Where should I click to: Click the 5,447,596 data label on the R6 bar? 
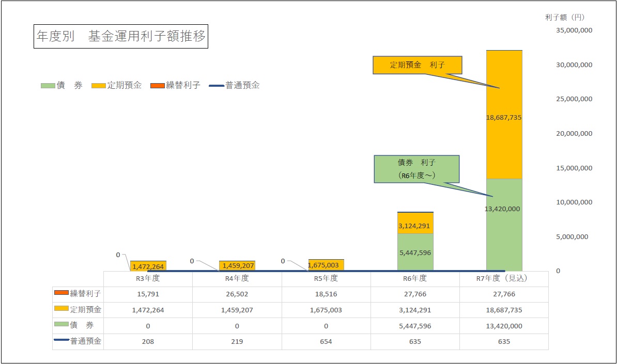(x=415, y=253)
